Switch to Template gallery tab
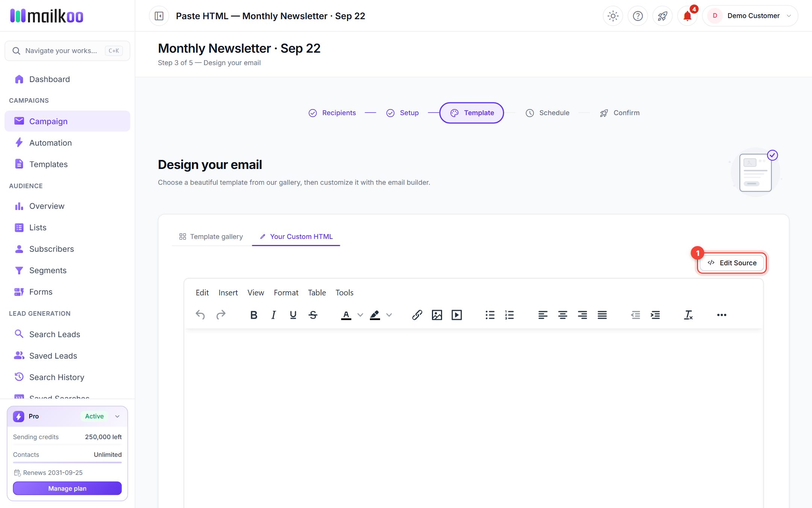This screenshot has width=812, height=508. coord(211,236)
